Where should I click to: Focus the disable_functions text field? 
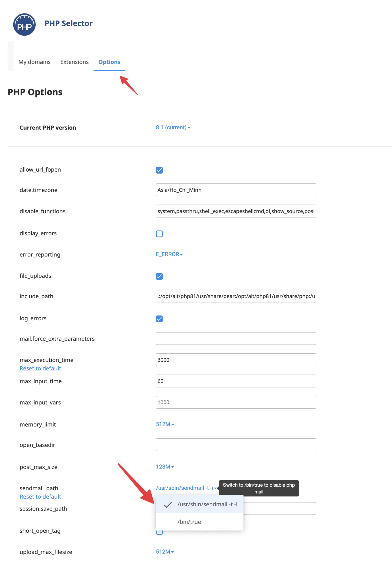(236, 211)
